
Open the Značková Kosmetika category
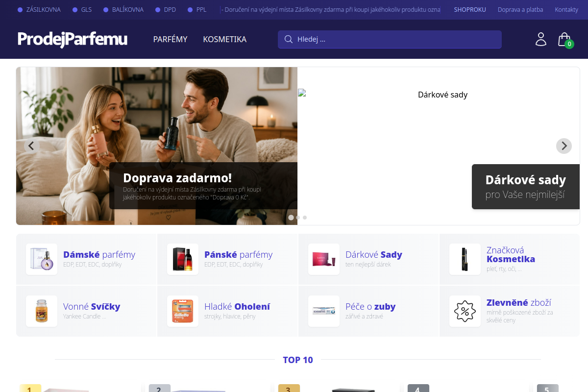(510, 259)
